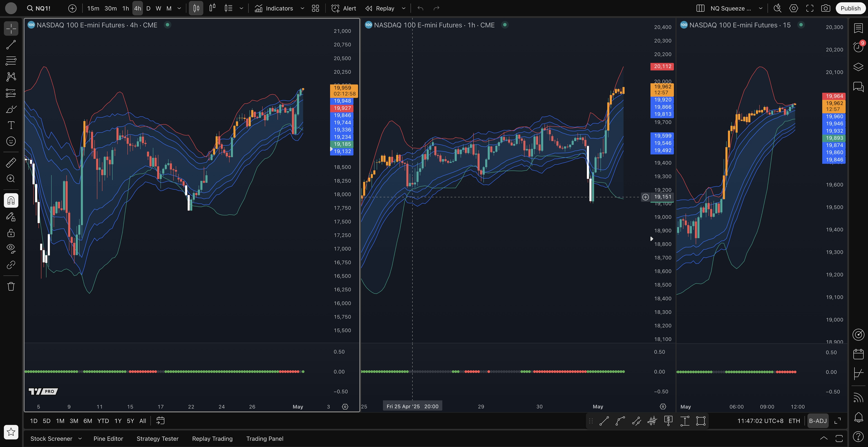Toggle B-ADJ back adjustment button

[818, 421]
